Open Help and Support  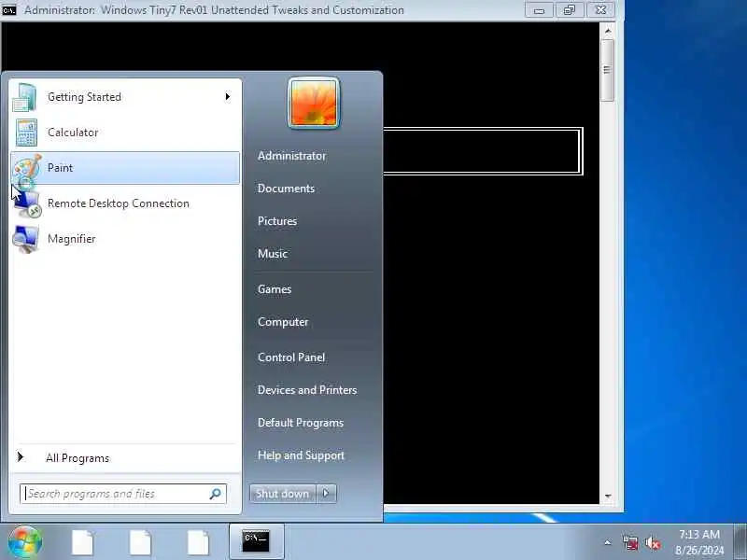pyautogui.click(x=301, y=455)
